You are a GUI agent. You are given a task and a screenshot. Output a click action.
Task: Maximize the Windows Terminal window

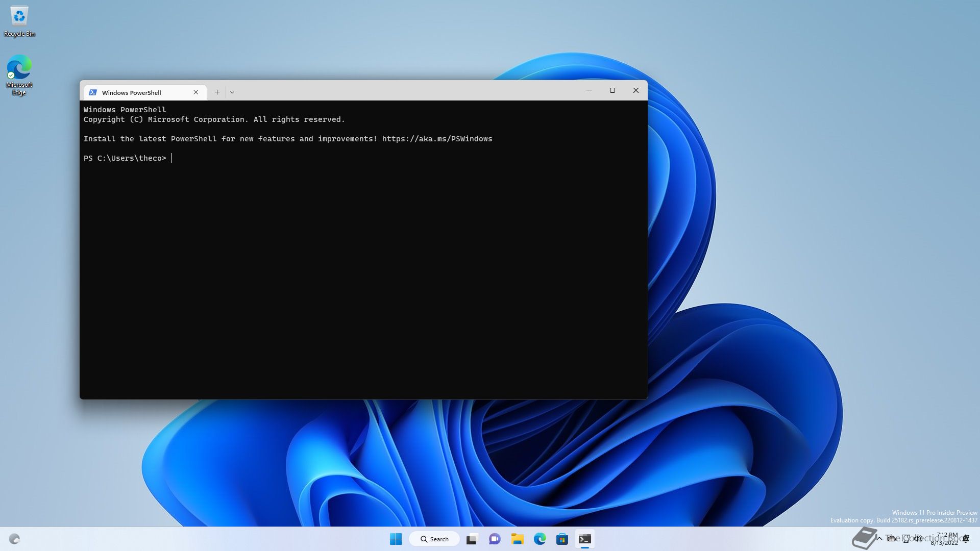[x=612, y=90]
